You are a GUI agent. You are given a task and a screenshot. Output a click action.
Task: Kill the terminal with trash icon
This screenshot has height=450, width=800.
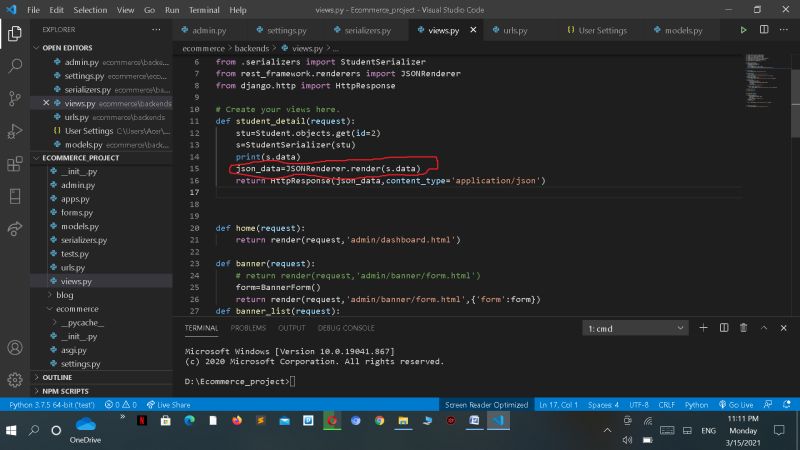[x=743, y=328]
